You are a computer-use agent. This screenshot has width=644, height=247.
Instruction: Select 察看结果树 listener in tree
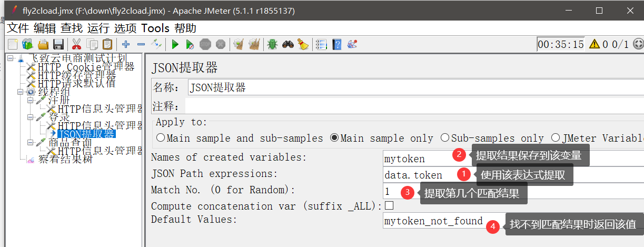point(65,159)
